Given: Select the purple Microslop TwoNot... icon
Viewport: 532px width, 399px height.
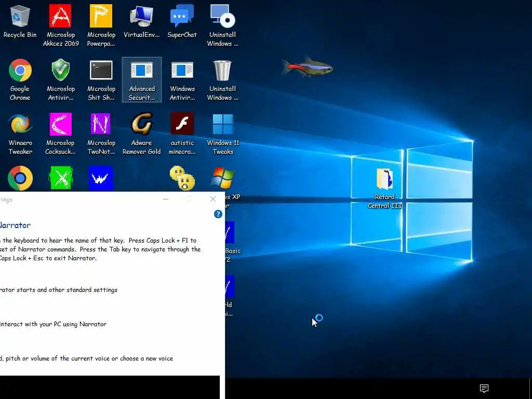Looking at the screenshot, I should pos(101,134).
